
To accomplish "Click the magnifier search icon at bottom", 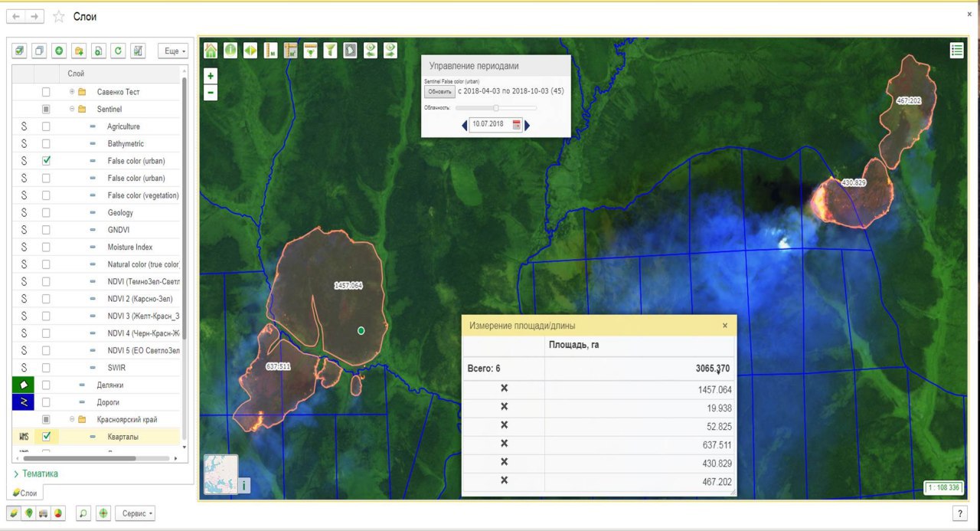I will (83, 513).
